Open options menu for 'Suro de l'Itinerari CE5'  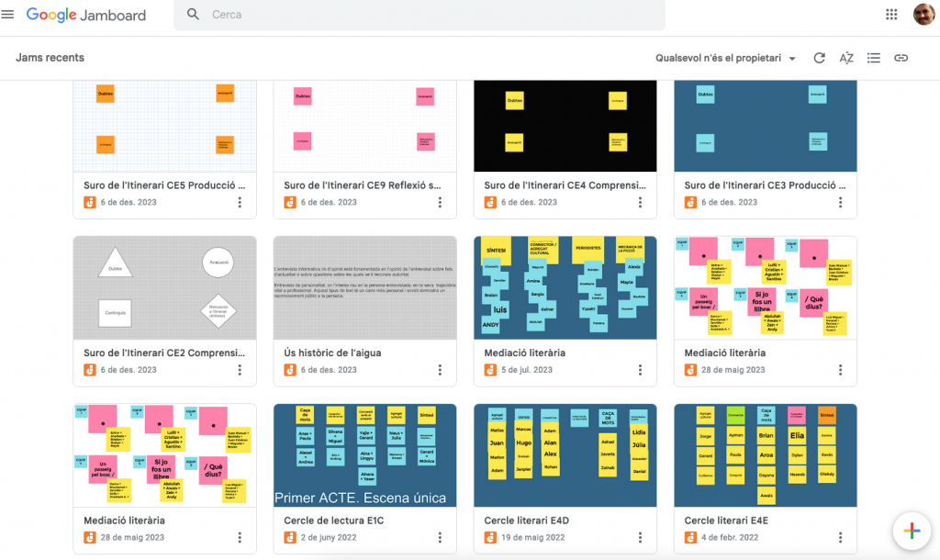(x=240, y=203)
